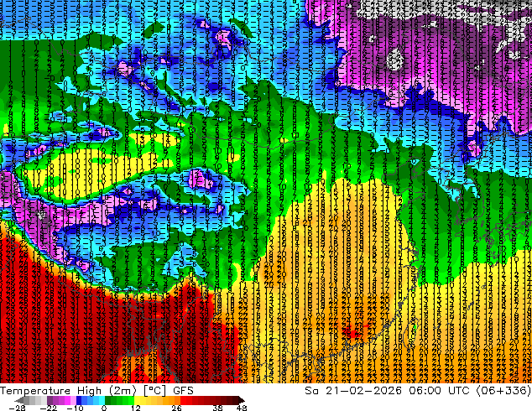
Task: Click the gray left arrow end of color scale
Action: click(19, 400)
